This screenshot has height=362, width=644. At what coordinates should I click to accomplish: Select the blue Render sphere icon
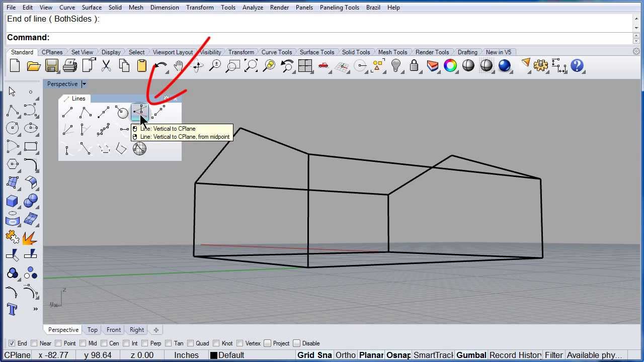click(x=504, y=66)
